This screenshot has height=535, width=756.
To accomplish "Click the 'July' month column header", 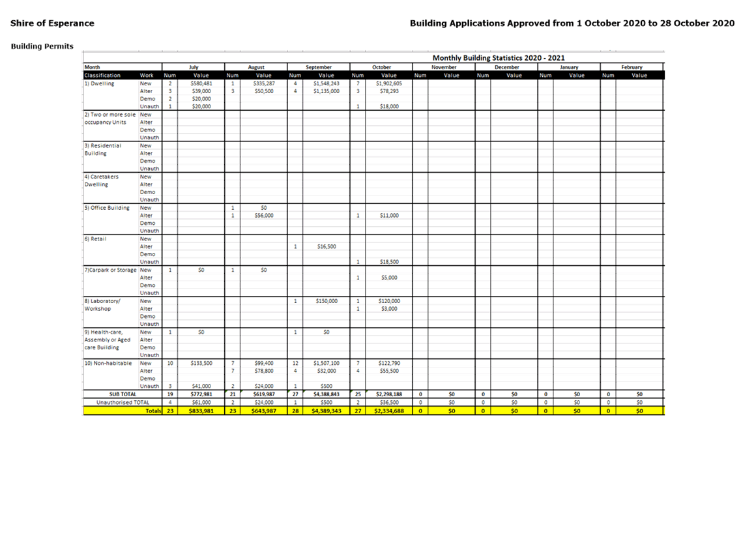I will [194, 68].
